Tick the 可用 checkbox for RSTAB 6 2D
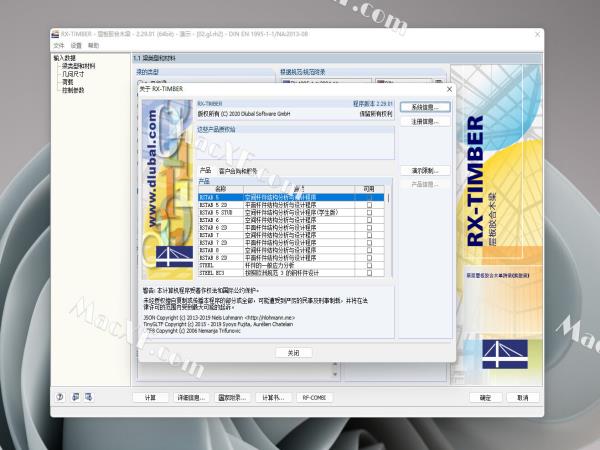This screenshot has height=450, width=600. click(x=369, y=227)
